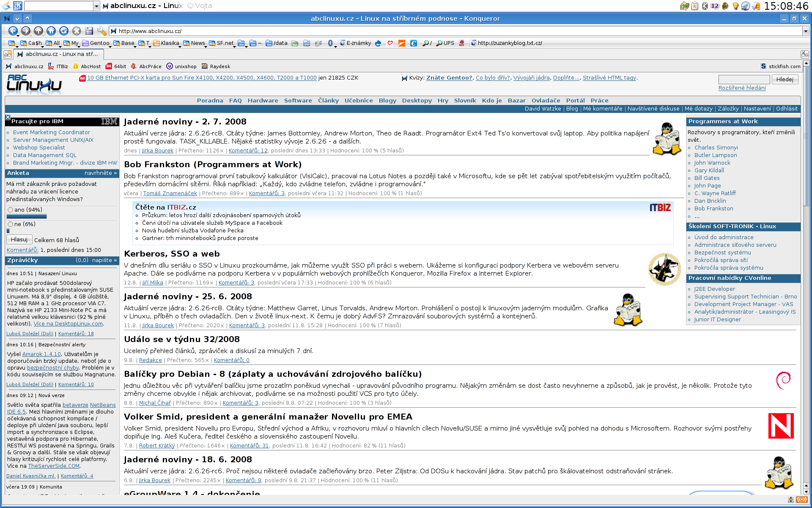The image size is (812, 508).
Task: Go back with the Back arrow button
Action: pos(13,31)
